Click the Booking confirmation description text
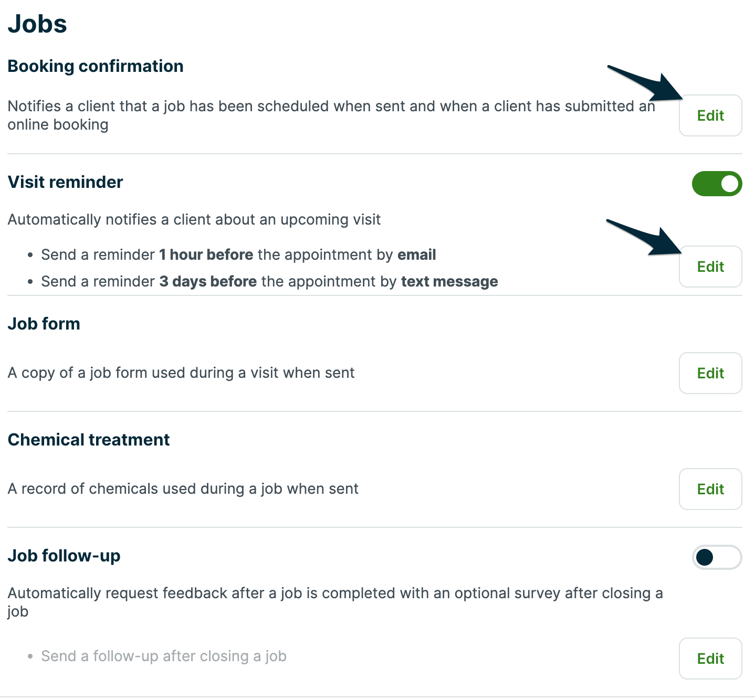The width and height of the screenshot is (755, 700). pyautogui.click(x=331, y=115)
